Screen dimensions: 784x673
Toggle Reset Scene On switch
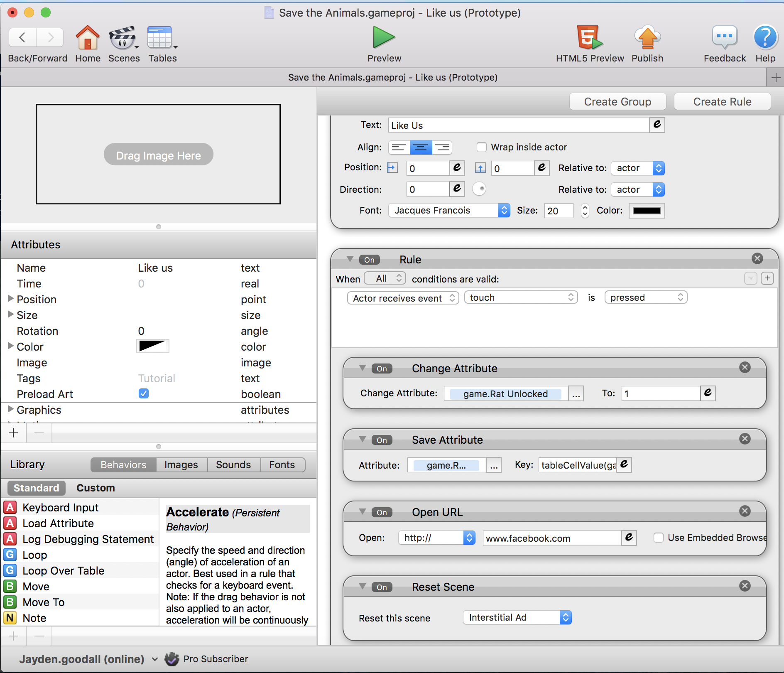click(x=382, y=587)
